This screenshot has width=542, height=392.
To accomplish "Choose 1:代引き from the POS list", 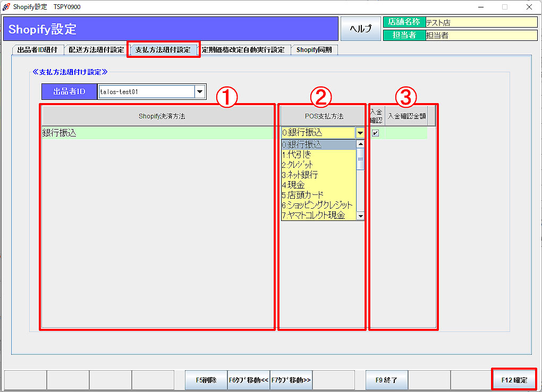I will pyautogui.click(x=319, y=155).
